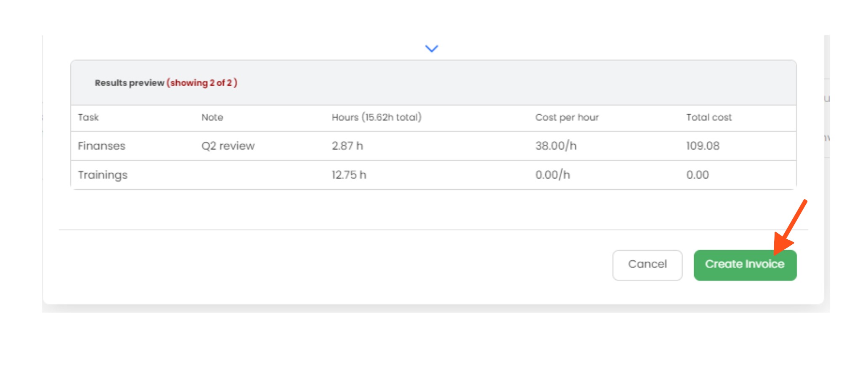Click the red "showing 2 of 2" text
This screenshot has height=365, width=868.
point(202,83)
